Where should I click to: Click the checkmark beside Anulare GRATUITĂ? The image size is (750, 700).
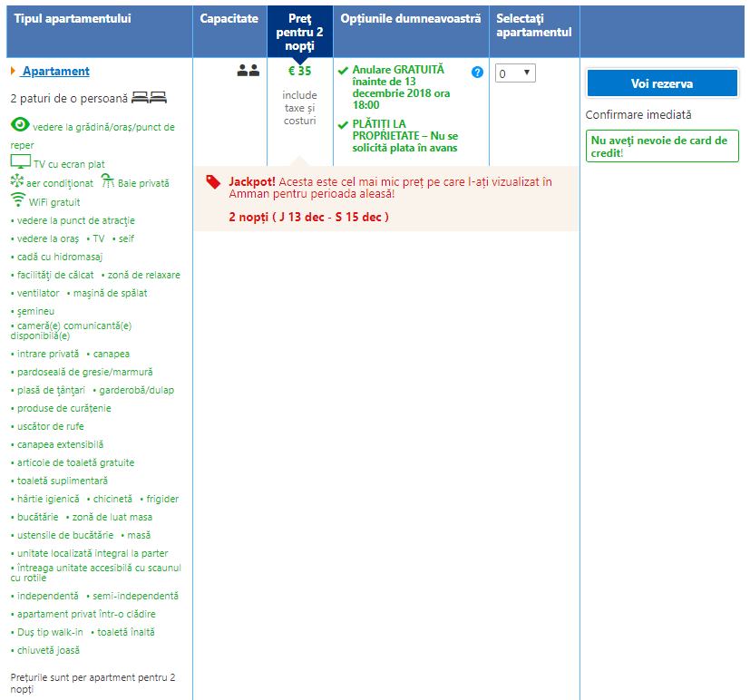tap(343, 71)
